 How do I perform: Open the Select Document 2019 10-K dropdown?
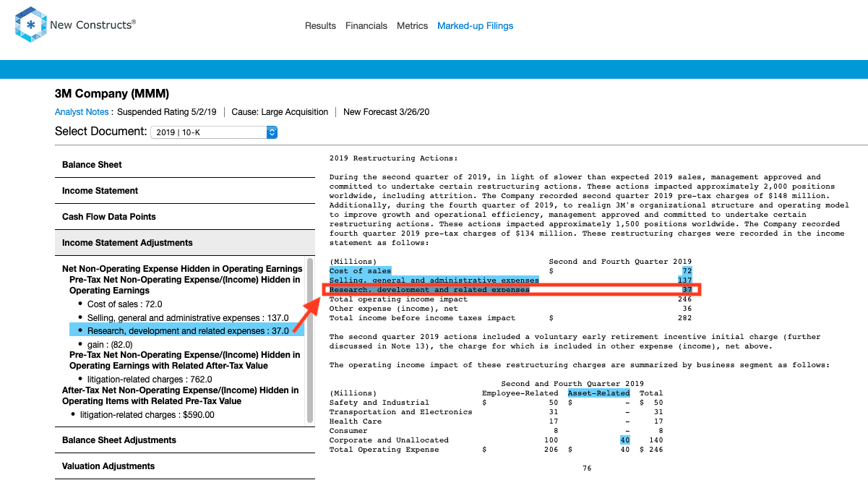coord(214,132)
